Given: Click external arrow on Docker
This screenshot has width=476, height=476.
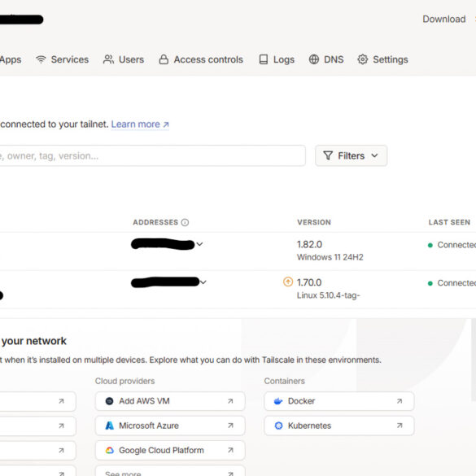Looking at the screenshot, I should [400, 401].
